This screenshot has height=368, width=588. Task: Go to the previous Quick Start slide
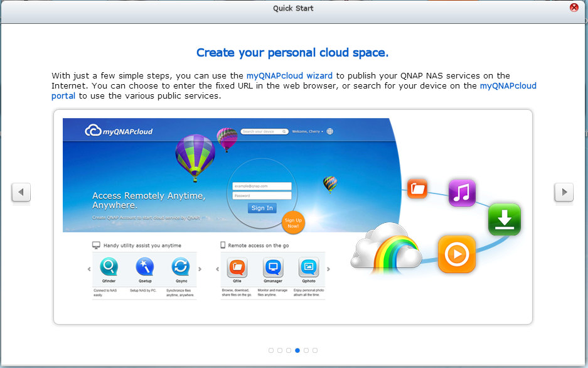21,192
